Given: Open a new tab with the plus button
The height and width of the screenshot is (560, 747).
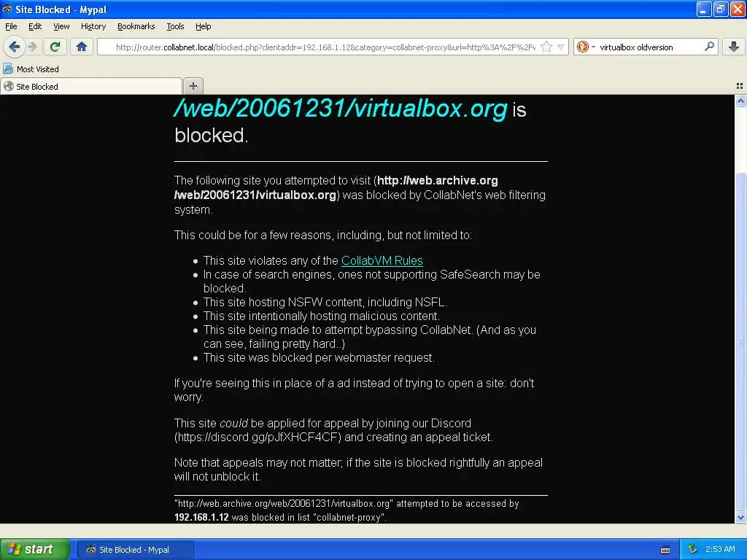Looking at the screenshot, I should point(193,86).
